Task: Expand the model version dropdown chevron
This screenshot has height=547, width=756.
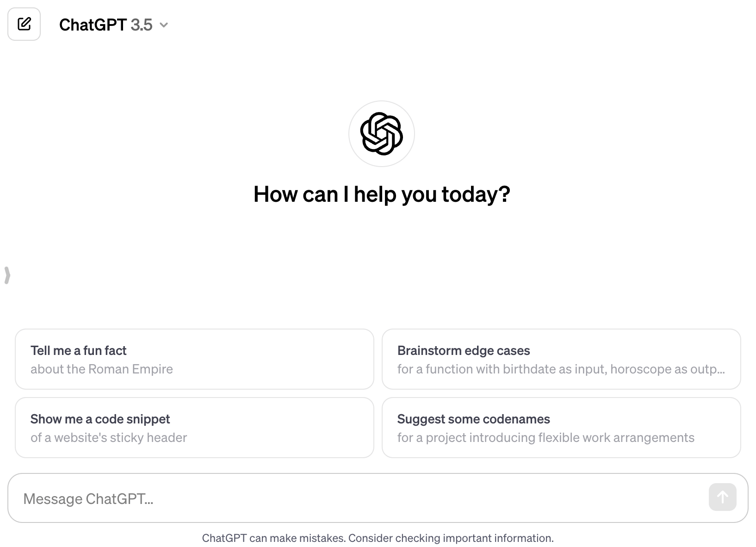Action: pos(164,25)
